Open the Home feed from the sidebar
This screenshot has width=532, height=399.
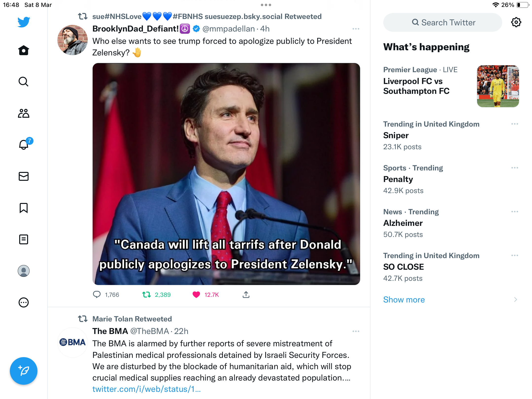click(x=24, y=50)
